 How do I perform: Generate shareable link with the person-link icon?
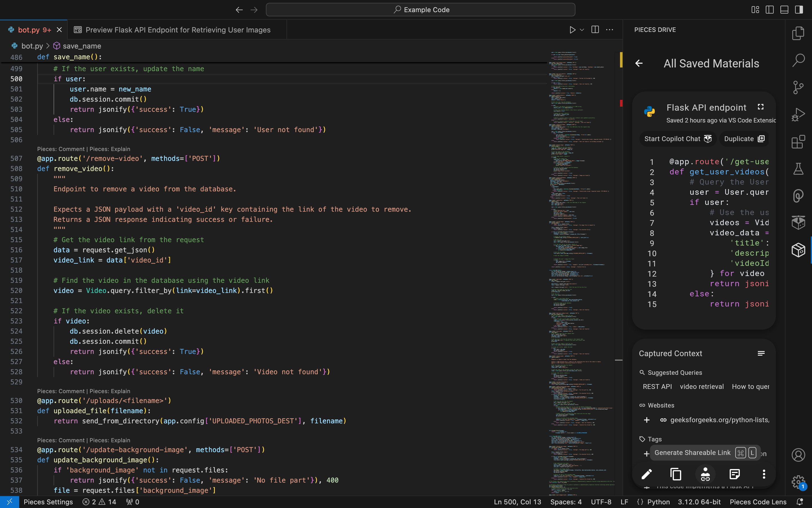coord(705,474)
